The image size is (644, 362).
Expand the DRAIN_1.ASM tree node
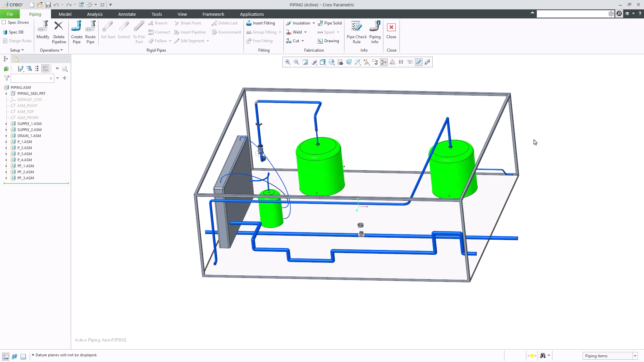coord(6,136)
